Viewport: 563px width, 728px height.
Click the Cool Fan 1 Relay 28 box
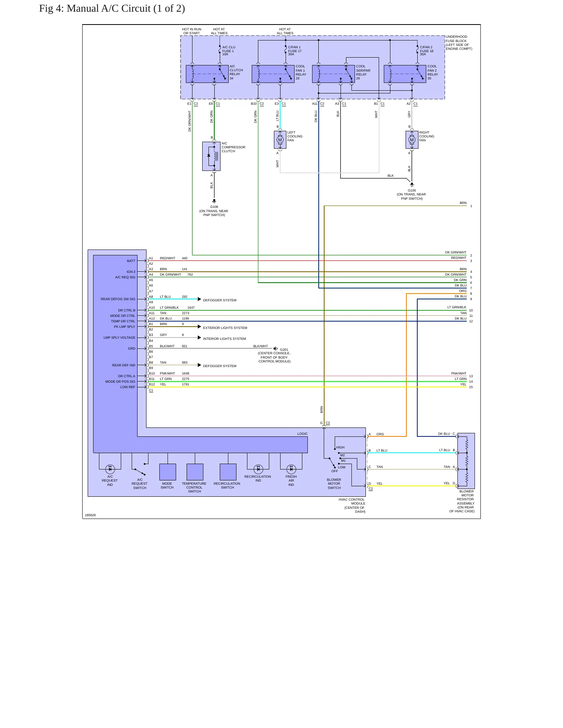click(x=273, y=74)
